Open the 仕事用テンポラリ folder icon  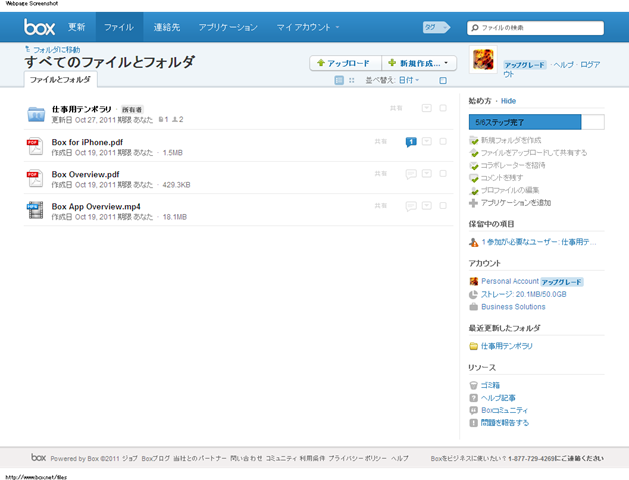coord(36,114)
